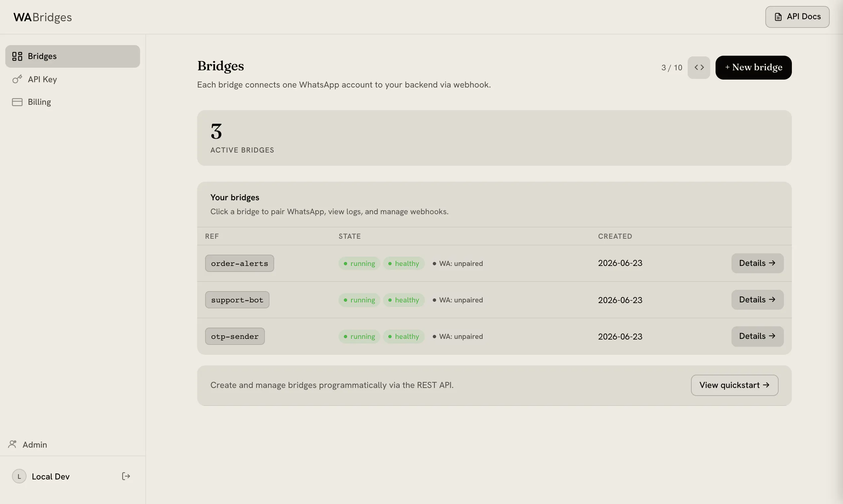843x504 pixels.
Task: Click the credit card icon beside Billing
Action: point(17,102)
